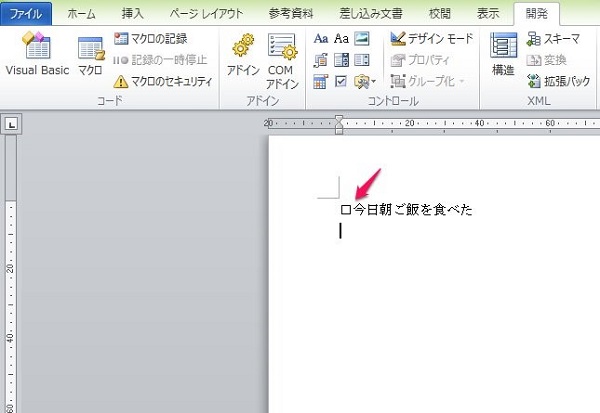Switch to the 参考資料 tab
This screenshot has width=600, height=413.
(x=291, y=14)
